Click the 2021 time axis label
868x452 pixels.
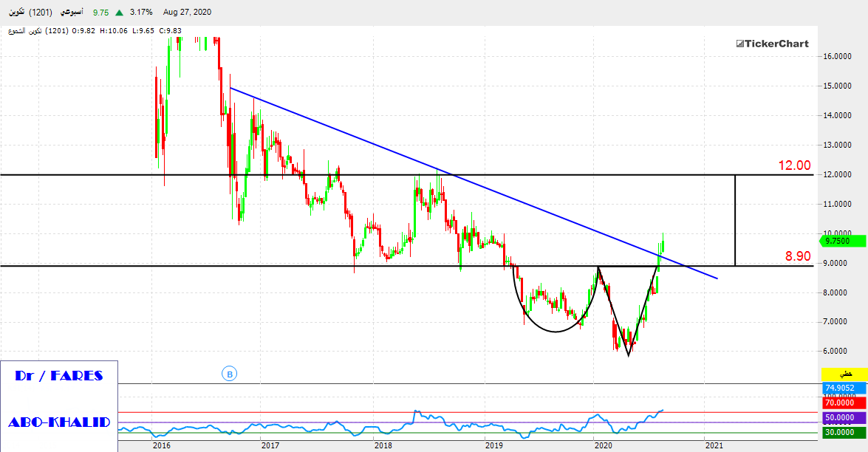(x=714, y=445)
